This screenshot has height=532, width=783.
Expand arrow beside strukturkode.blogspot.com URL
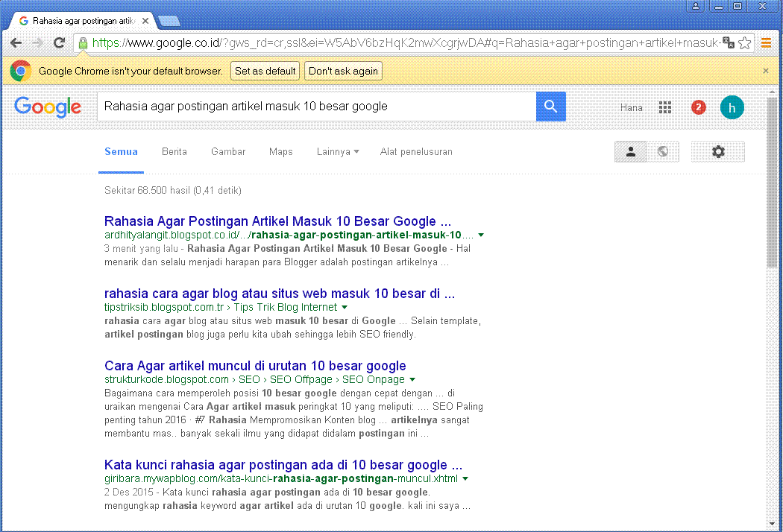click(412, 380)
